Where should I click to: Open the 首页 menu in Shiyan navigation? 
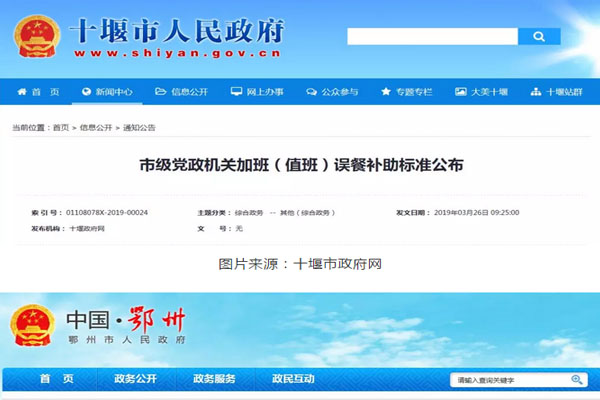pos(46,92)
